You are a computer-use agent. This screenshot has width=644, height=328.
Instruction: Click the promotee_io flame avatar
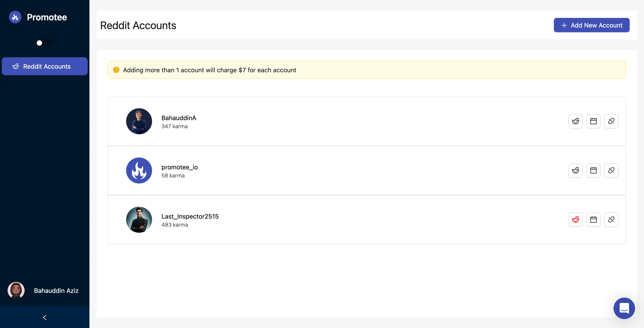pyautogui.click(x=139, y=170)
